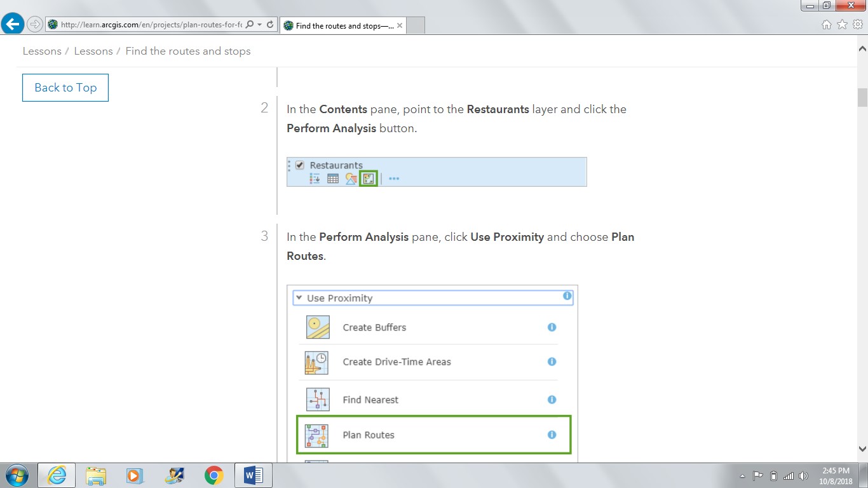Viewport: 868px width, 488px height.
Task: Click the Find Nearest tool icon
Action: [x=318, y=400]
